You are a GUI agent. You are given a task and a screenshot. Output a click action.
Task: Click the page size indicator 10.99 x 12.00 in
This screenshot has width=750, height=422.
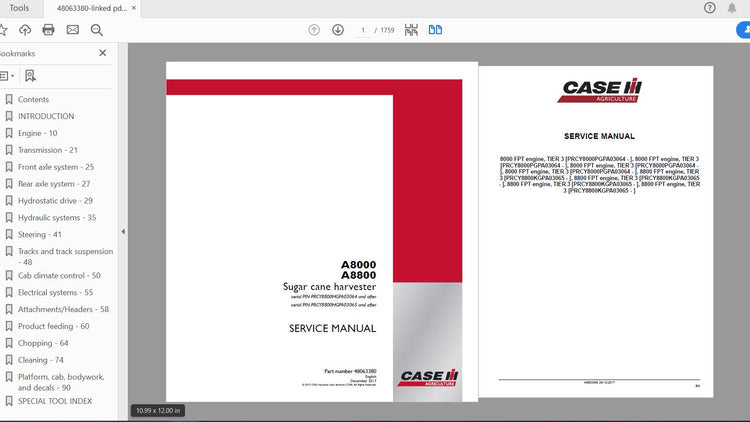(158, 411)
